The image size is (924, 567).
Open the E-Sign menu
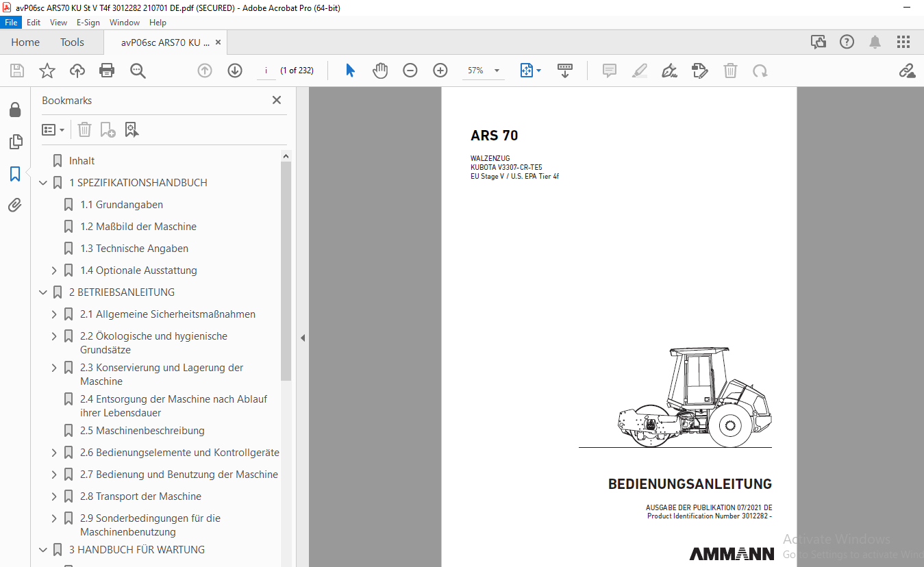point(88,23)
